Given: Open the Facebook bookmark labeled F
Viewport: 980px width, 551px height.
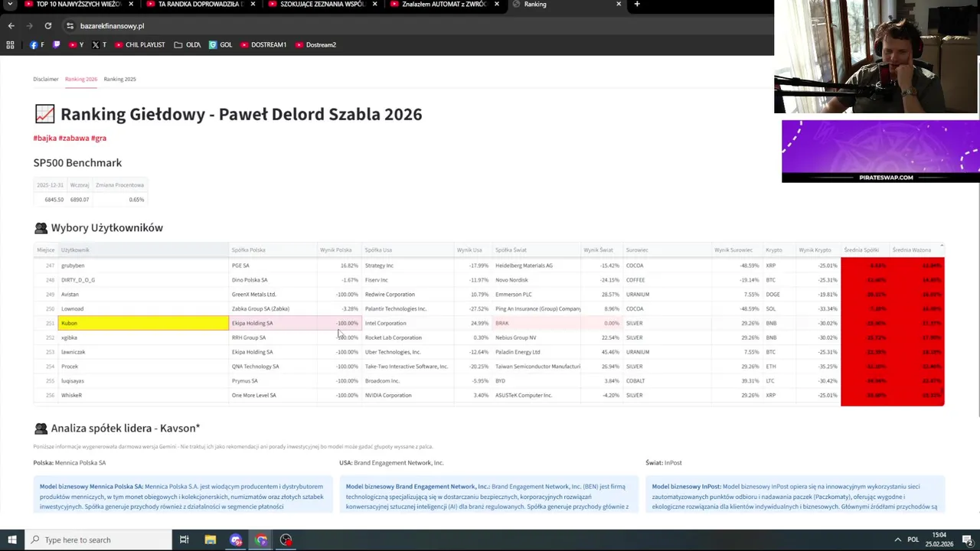Looking at the screenshot, I should point(37,45).
